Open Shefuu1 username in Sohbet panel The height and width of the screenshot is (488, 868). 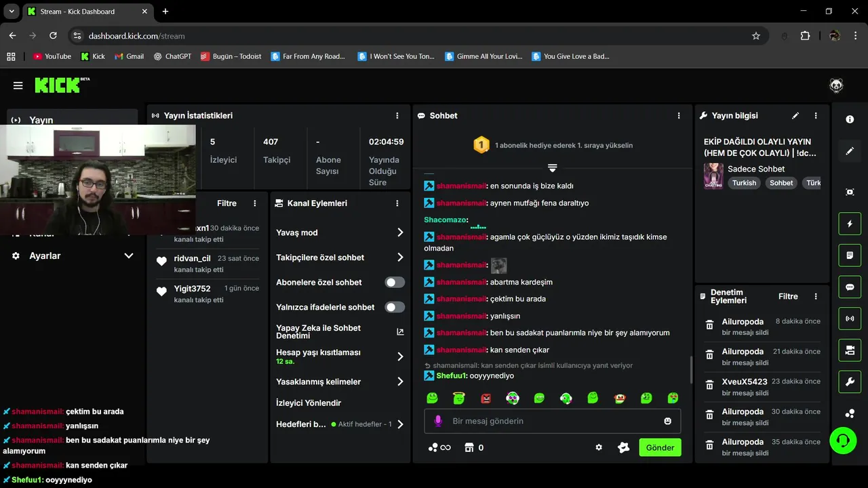pos(451,375)
